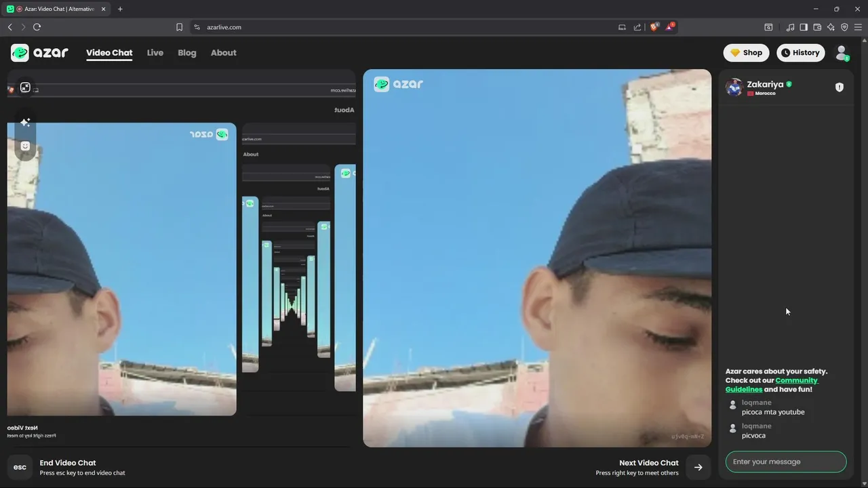
Task: Open the Blog page
Action: (x=187, y=53)
